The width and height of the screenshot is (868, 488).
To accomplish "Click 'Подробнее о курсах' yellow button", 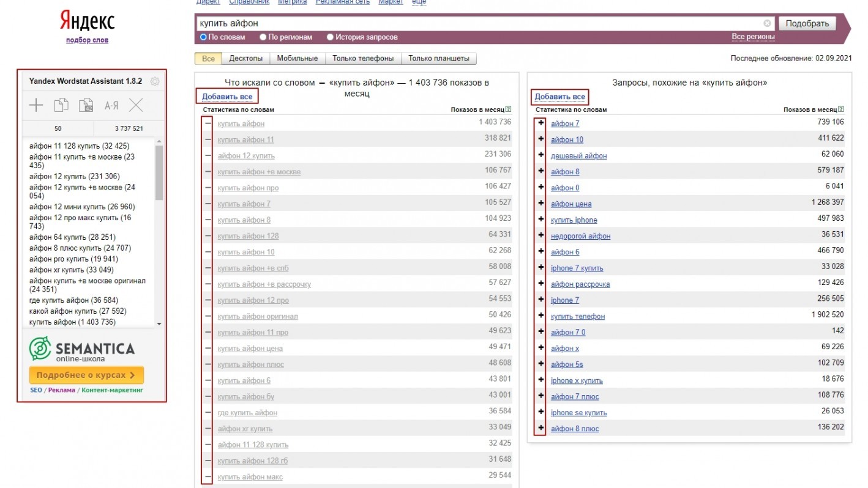I will tap(86, 375).
